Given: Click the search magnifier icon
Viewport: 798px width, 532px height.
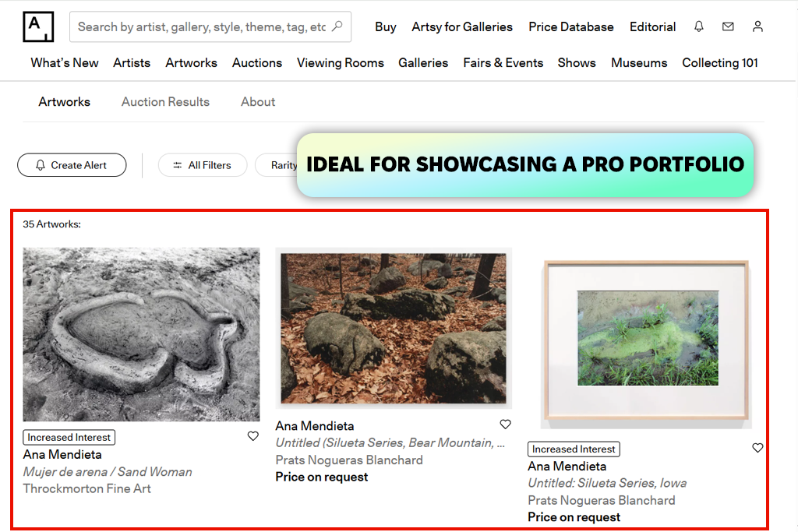Looking at the screenshot, I should pos(337,26).
